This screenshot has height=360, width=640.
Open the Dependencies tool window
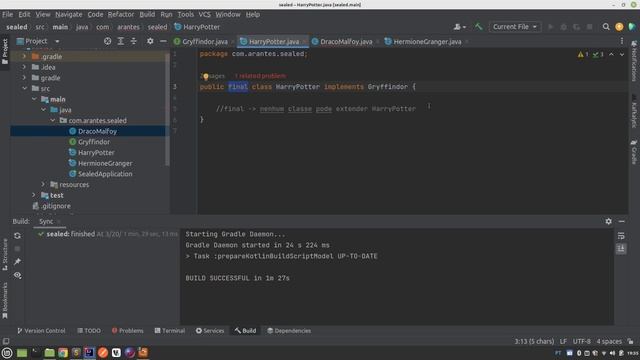click(x=289, y=331)
